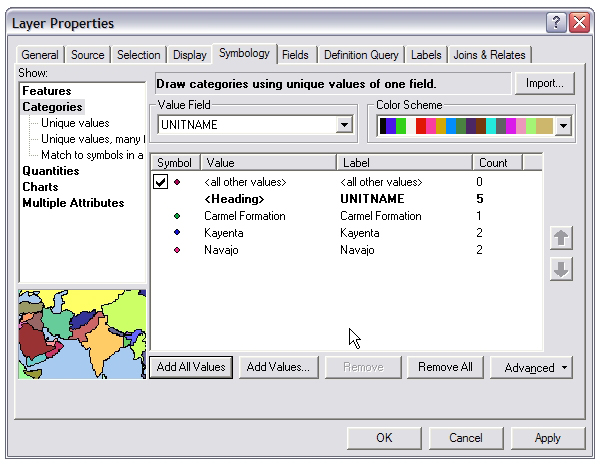Screen dimensions: 600x464
Task: Click the all other values symbol
Action: (x=177, y=182)
